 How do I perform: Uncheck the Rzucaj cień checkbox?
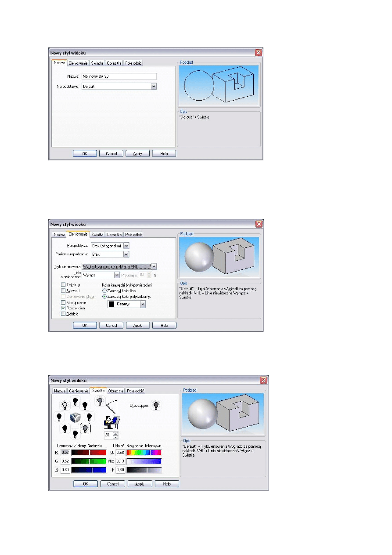click(63, 308)
